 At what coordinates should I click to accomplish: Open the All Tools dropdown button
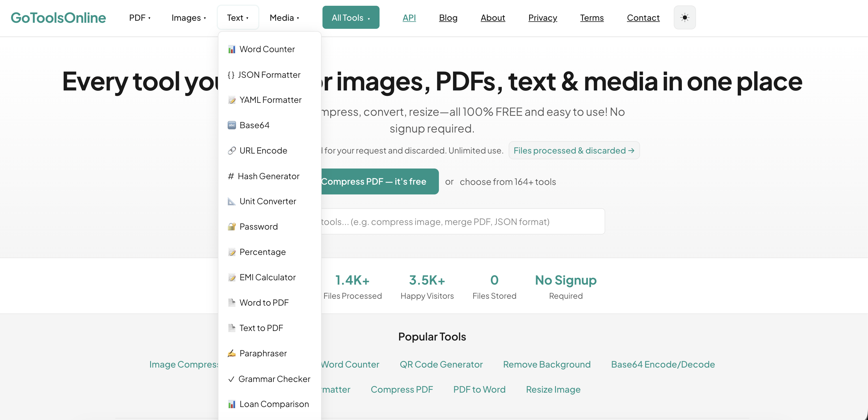coord(350,18)
